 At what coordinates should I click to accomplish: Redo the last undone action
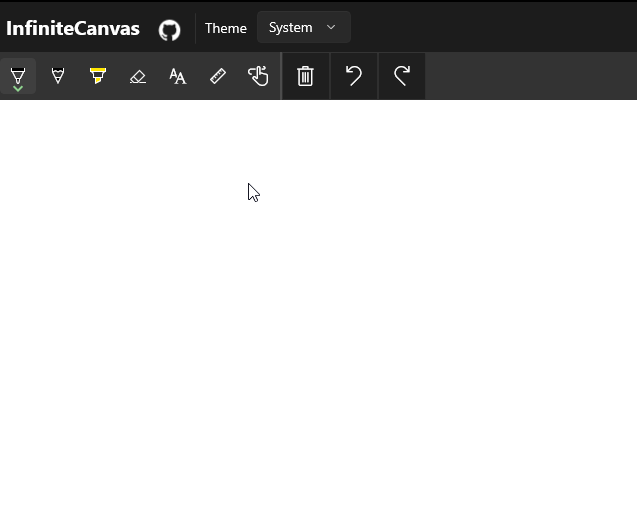(x=402, y=76)
